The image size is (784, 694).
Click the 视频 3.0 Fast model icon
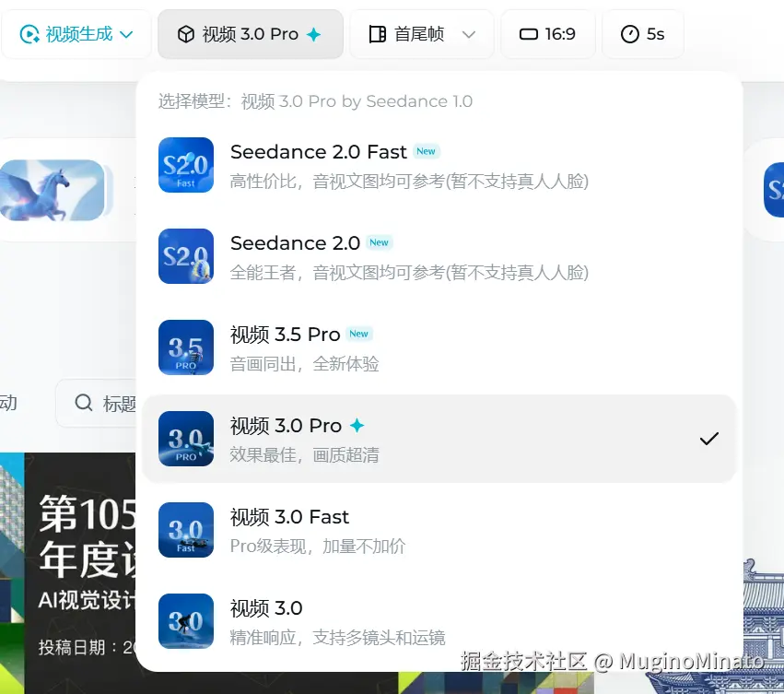[x=186, y=530]
